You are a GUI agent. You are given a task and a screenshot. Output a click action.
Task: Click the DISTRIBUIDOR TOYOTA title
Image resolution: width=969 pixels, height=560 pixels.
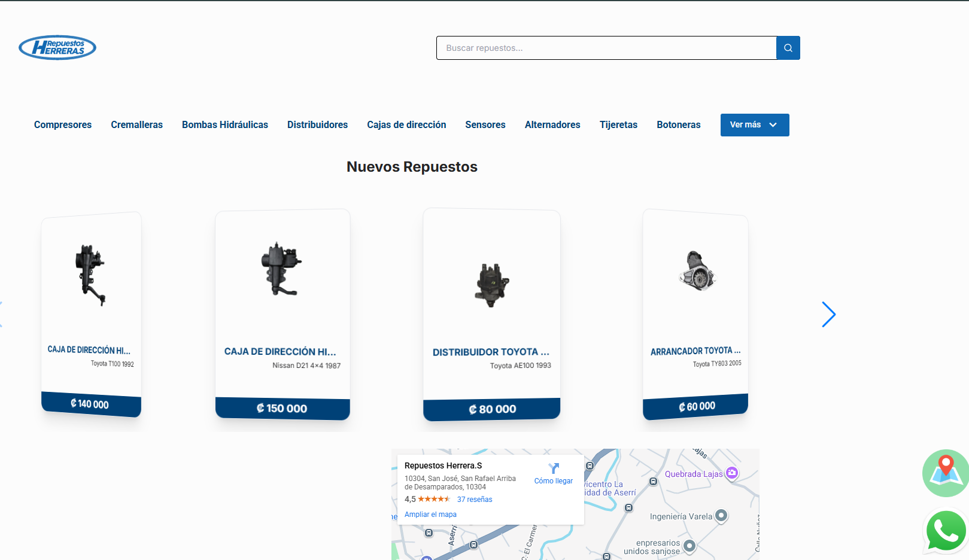[x=491, y=352]
